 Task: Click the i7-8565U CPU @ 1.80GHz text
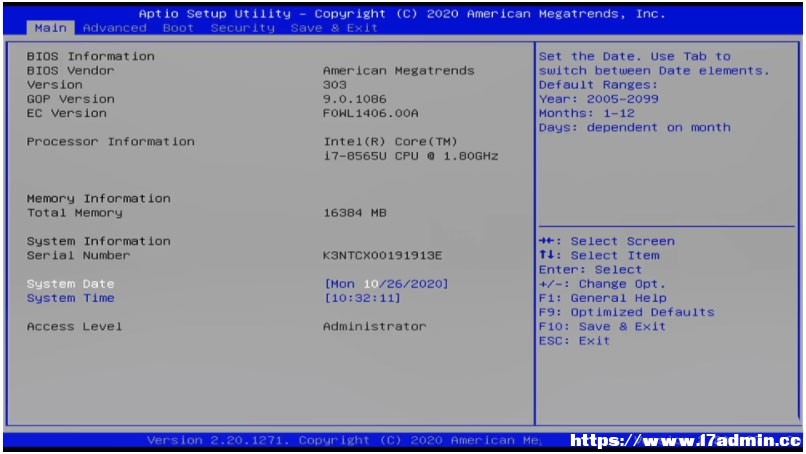point(411,156)
